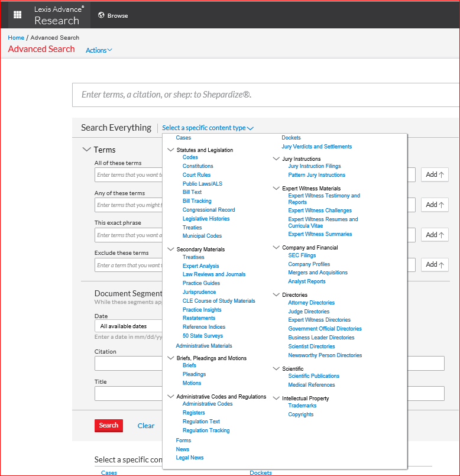The height and width of the screenshot is (476, 460).
Task: Select Administrative Materials
Action: tap(204, 345)
